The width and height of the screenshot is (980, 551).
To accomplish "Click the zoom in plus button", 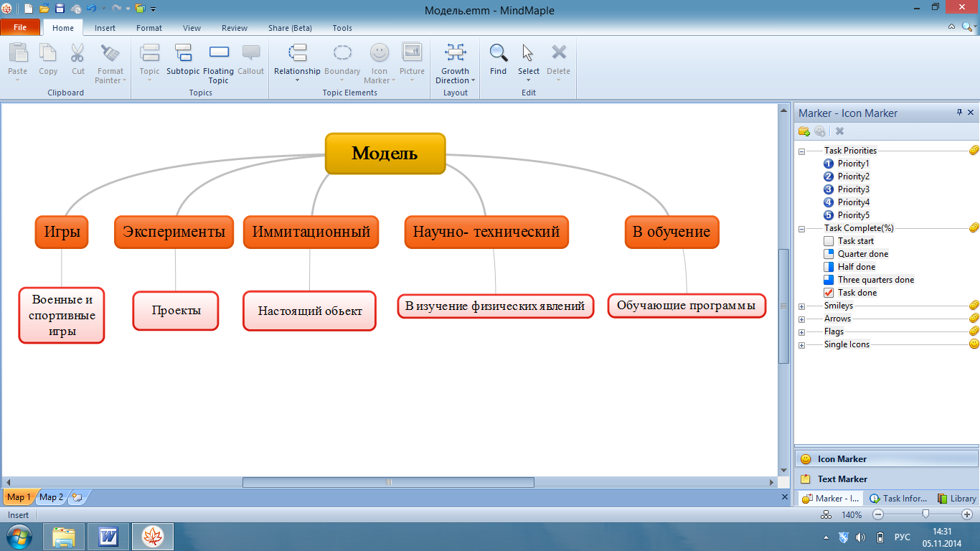I will (x=966, y=514).
